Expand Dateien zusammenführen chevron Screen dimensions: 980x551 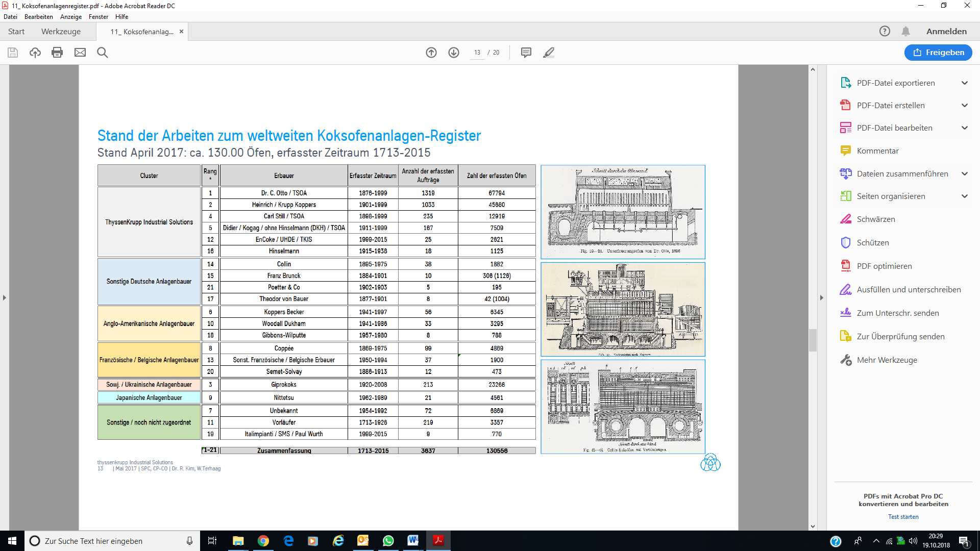tap(965, 173)
